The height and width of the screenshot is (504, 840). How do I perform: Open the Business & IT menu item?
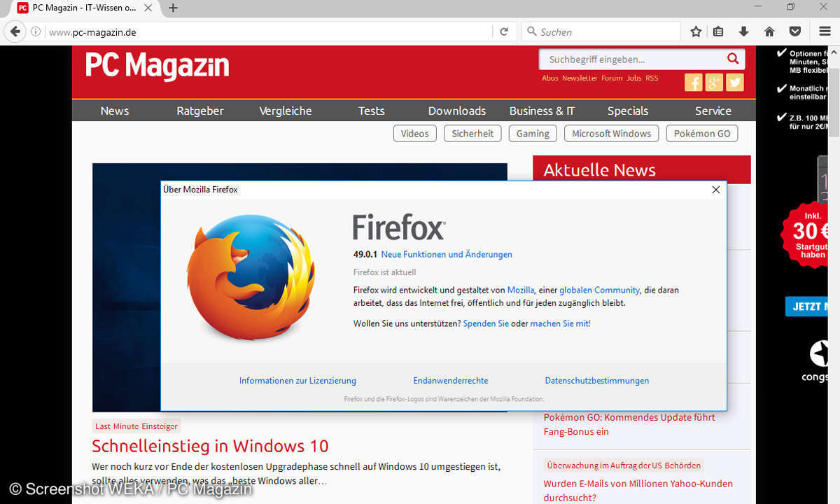click(542, 111)
